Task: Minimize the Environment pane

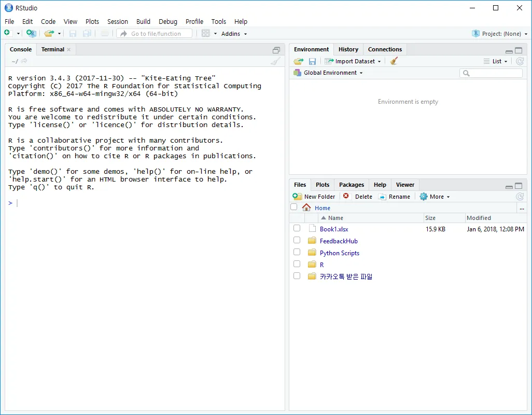Action: [509, 51]
